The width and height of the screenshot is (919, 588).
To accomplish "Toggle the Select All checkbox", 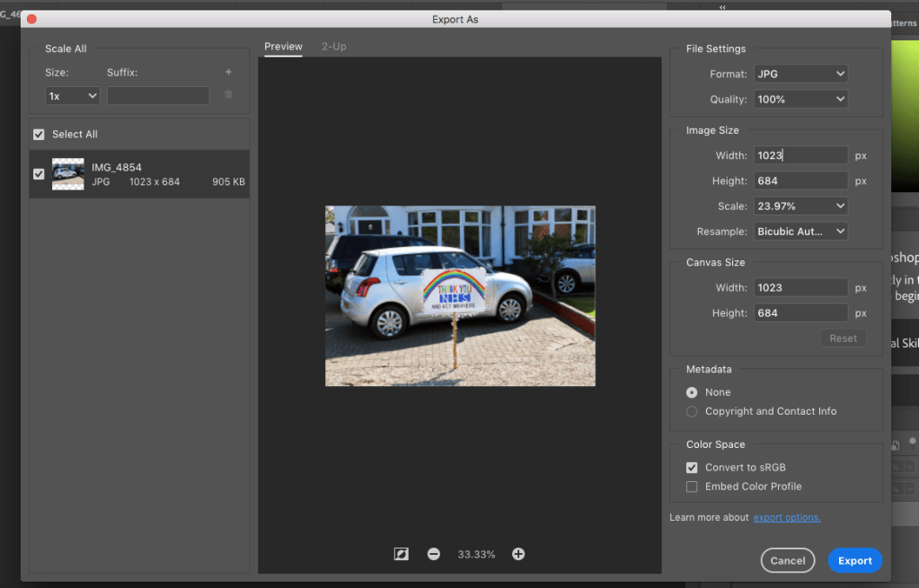I will click(39, 134).
